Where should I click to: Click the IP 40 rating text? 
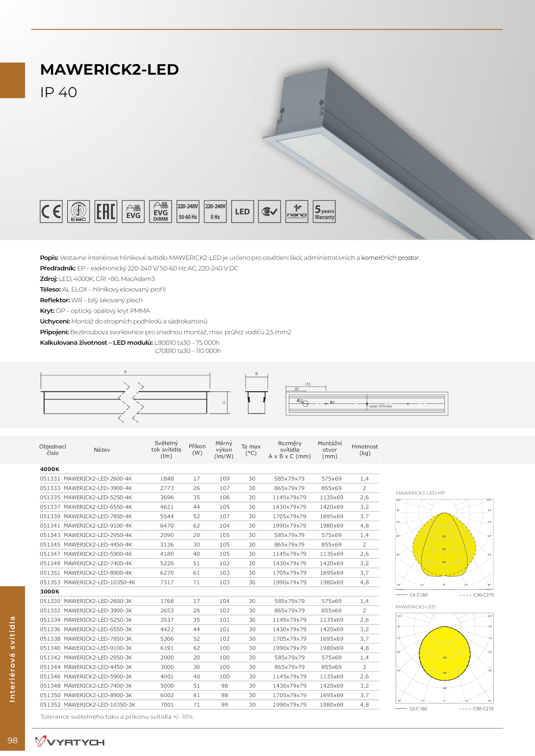tap(59, 92)
